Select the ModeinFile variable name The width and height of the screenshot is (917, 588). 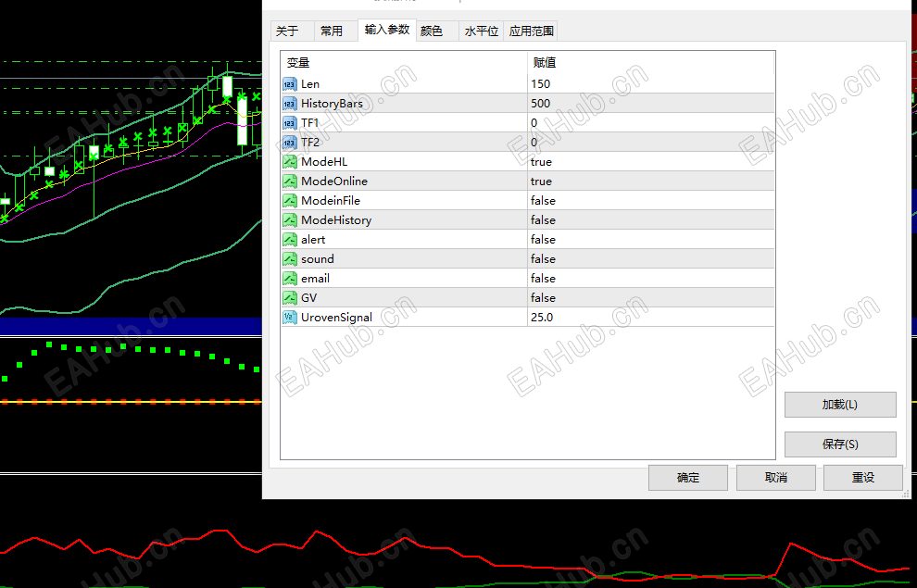pos(331,201)
